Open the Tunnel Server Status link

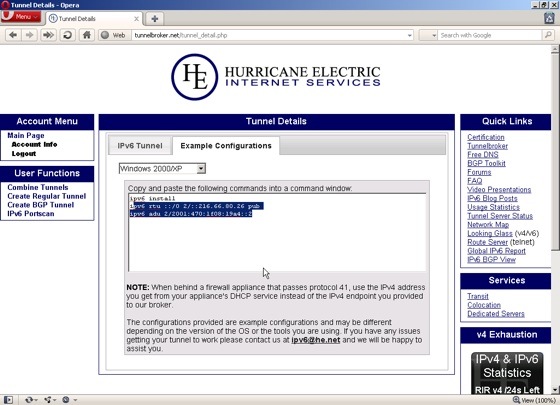pyautogui.click(x=500, y=216)
